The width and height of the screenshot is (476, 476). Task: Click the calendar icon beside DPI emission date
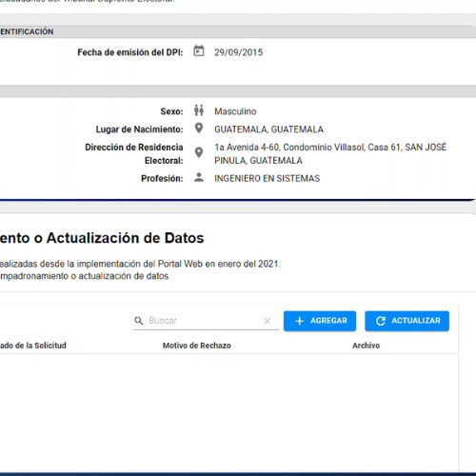point(199,51)
